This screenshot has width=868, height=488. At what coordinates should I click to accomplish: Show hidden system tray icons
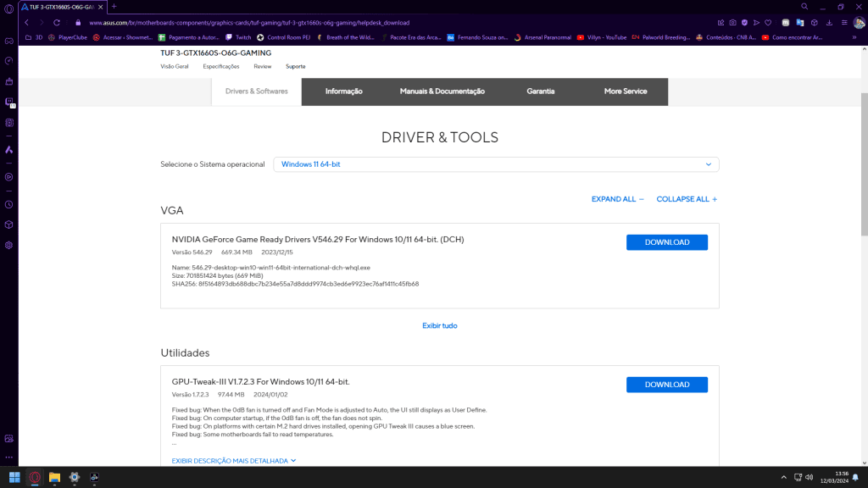783,478
